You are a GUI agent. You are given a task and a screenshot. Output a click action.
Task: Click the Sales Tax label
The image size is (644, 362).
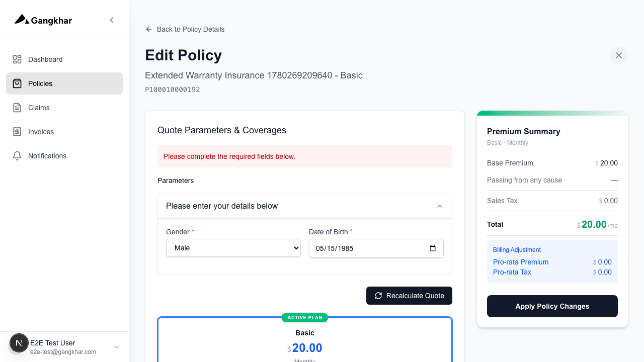tap(502, 201)
